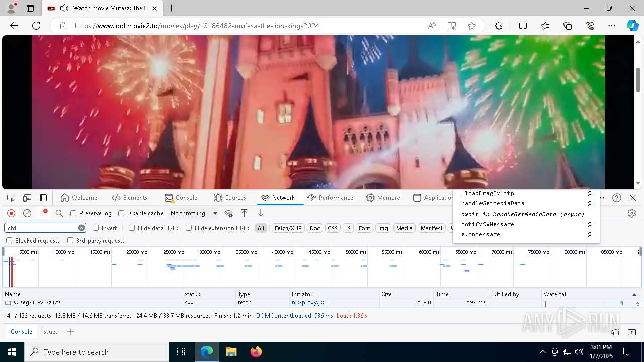Toggle the inspect element picker icon
The width and height of the screenshot is (644, 362).
pos(11,198)
